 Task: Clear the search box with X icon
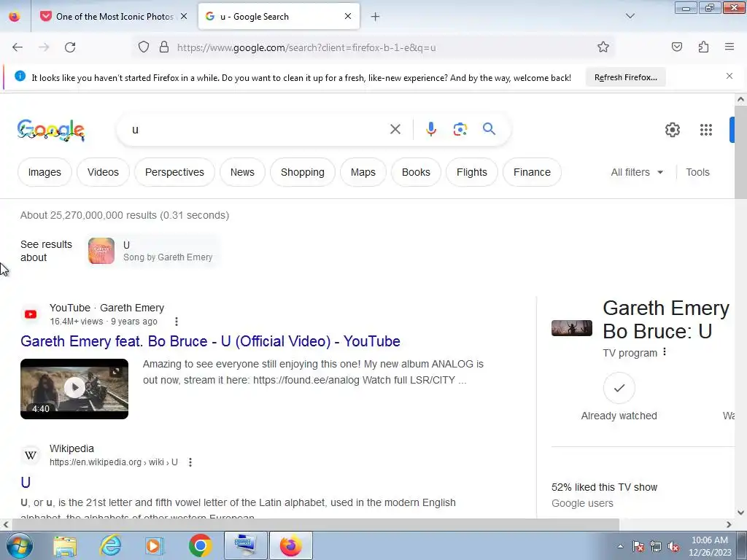[x=395, y=129]
